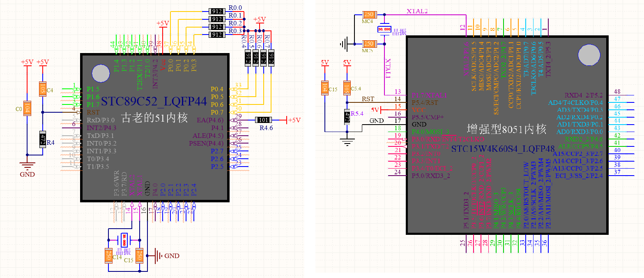Select capacitor MC4 on the XTAL2 line

pos(369,14)
